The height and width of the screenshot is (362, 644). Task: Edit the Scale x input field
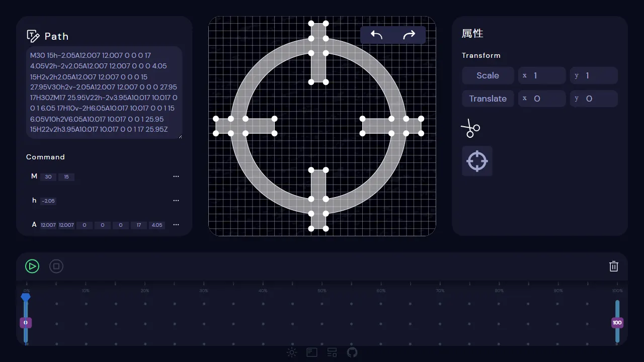pos(542,75)
